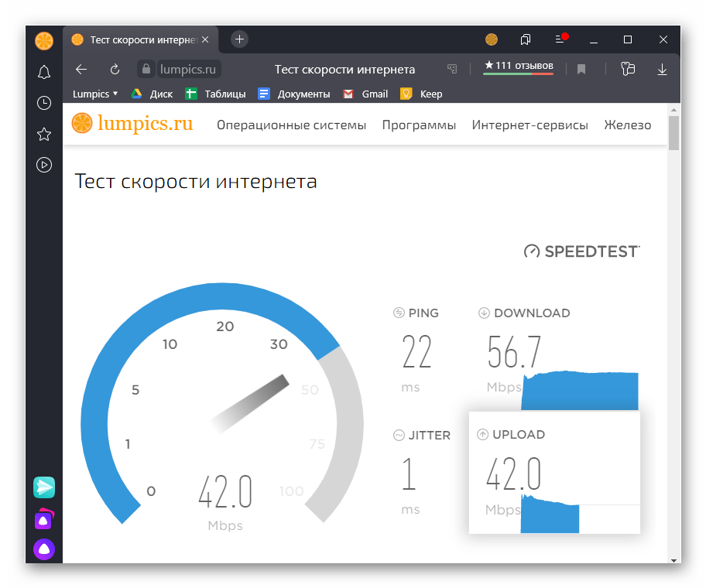This screenshot has height=588, width=706.
Task: Open the bookmarks star in the sidebar
Action: point(44,134)
